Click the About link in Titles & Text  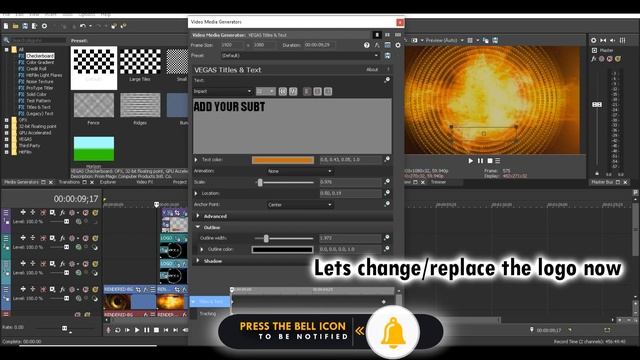pos(372,70)
